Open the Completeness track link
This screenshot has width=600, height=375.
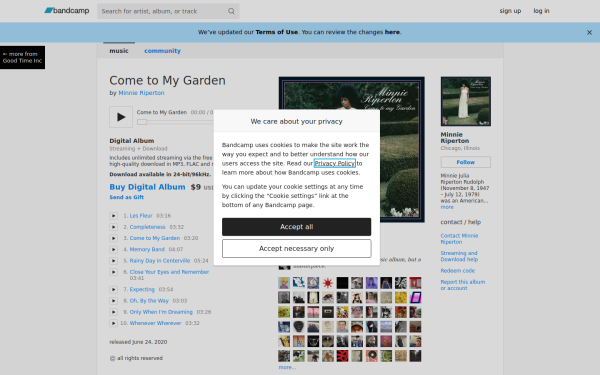coord(147,227)
